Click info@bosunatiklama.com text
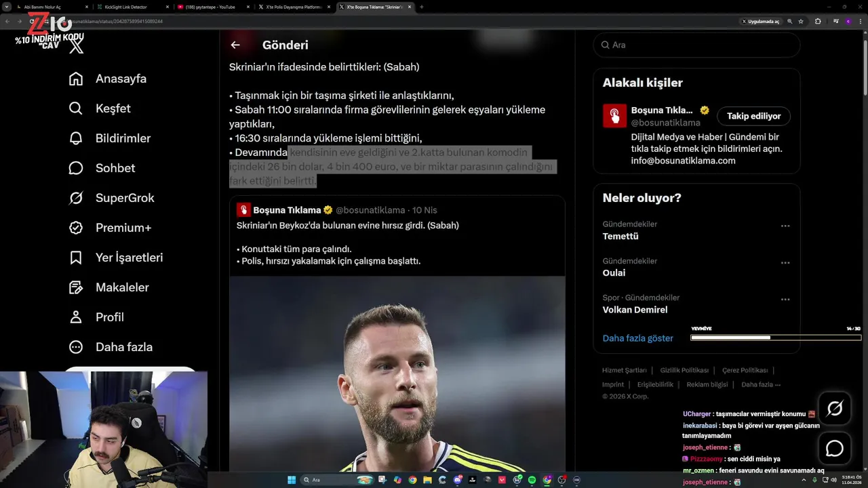 pyautogui.click(x=683, y=161)
